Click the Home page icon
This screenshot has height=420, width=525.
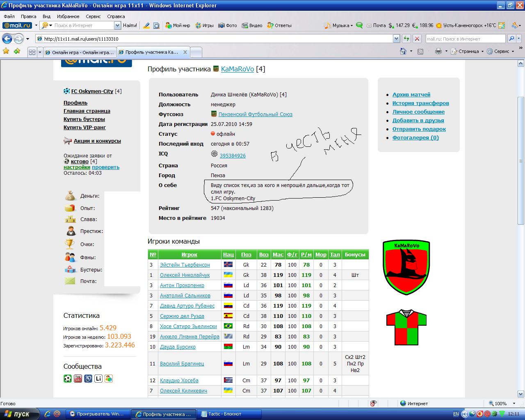point(403,51)
